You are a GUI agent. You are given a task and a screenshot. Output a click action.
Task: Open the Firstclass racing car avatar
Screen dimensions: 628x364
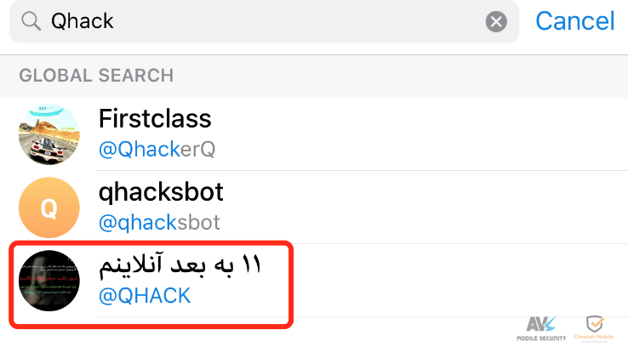(x=49, y=134)
